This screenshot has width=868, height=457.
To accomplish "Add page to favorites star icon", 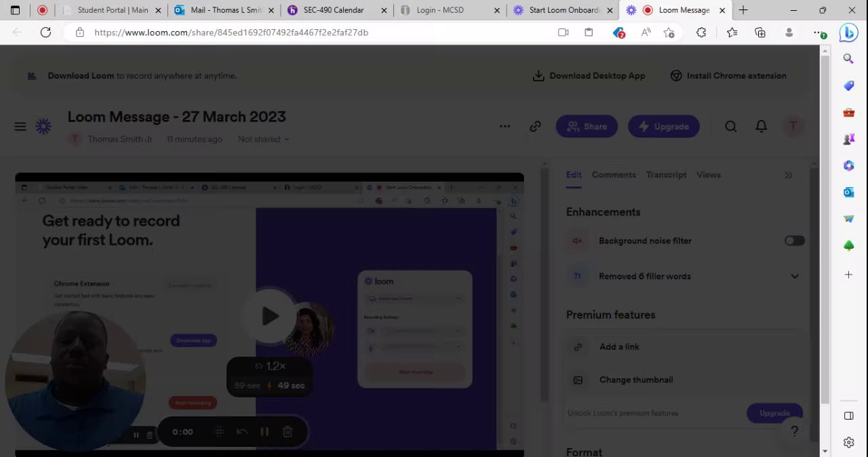I will (x=669, y=32).
